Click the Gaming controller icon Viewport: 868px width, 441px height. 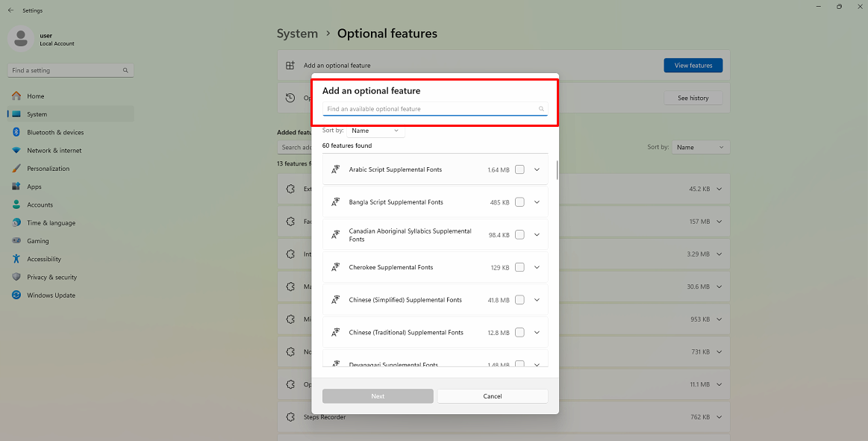[x=16, y=241]
